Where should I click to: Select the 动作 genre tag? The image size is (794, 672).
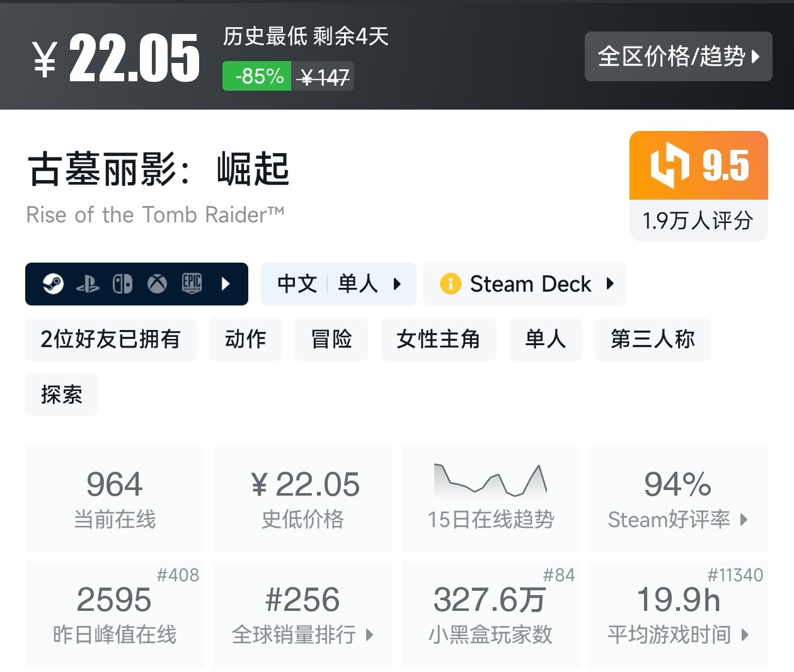(246, 339)
